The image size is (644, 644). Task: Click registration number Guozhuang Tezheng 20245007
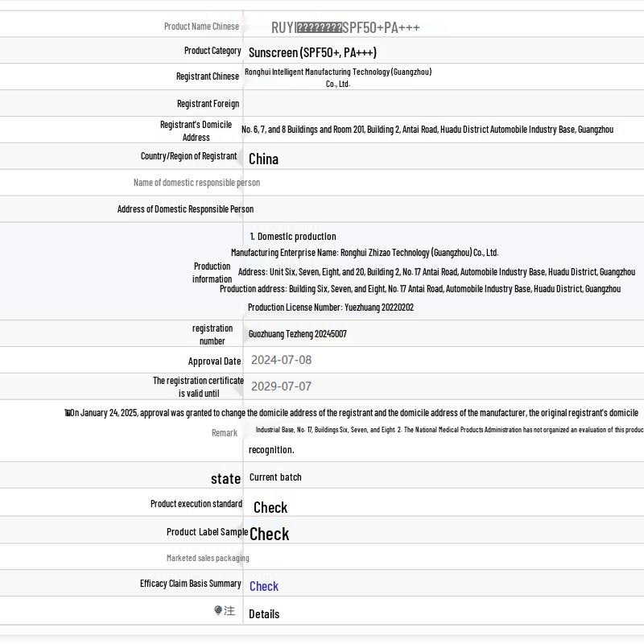(297, 334)
